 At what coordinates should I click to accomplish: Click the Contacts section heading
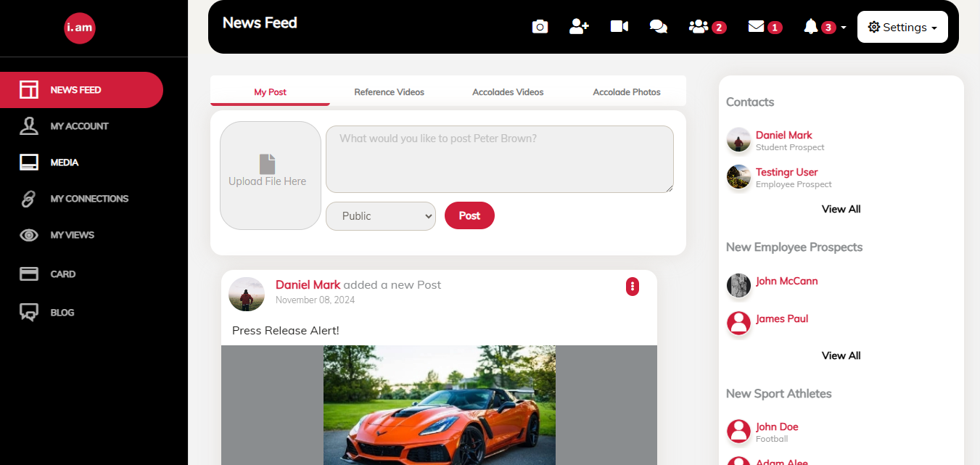[750, 102]
